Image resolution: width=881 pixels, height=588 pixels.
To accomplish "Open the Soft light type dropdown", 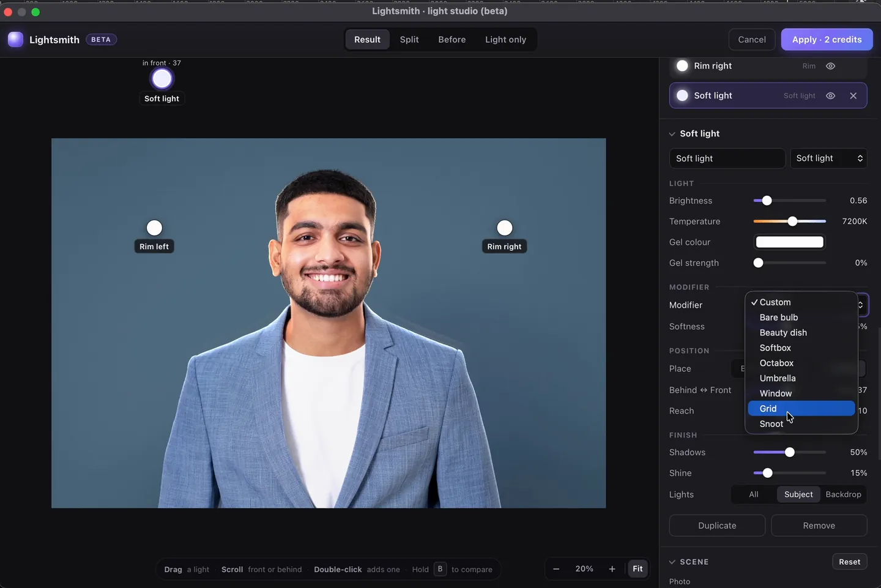I will pos(829,158).
